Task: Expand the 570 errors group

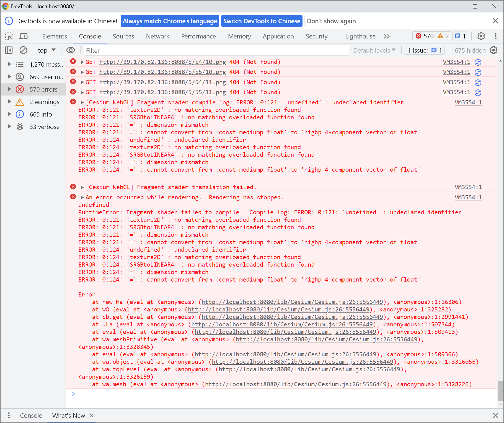Action: tap(9, 89)
